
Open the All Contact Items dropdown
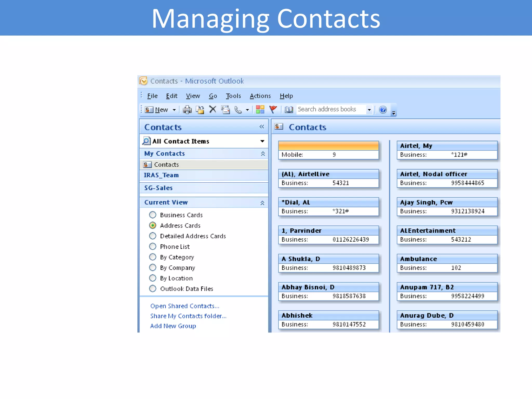pyautogui.click(x=262, y=141)
